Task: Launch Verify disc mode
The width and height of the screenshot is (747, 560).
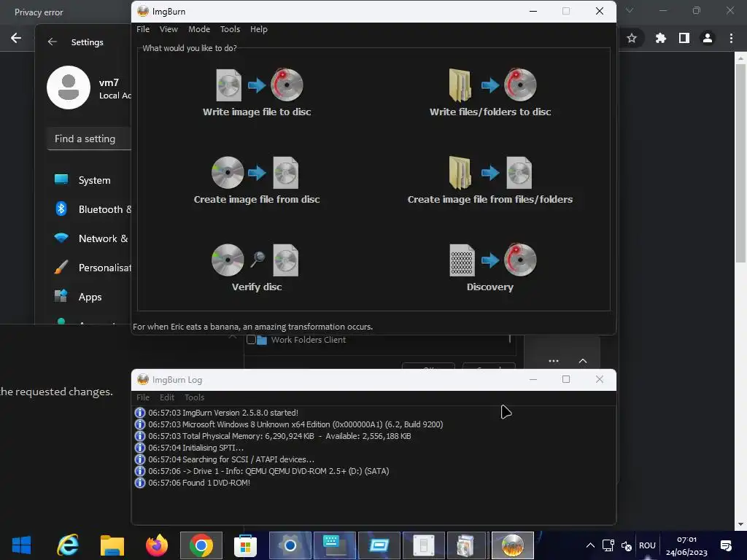Action: [256, 268]
